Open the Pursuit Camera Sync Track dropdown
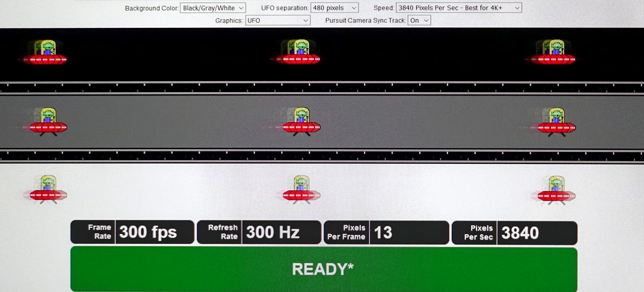This screenshot has width=644, height=292. [419, 20]
